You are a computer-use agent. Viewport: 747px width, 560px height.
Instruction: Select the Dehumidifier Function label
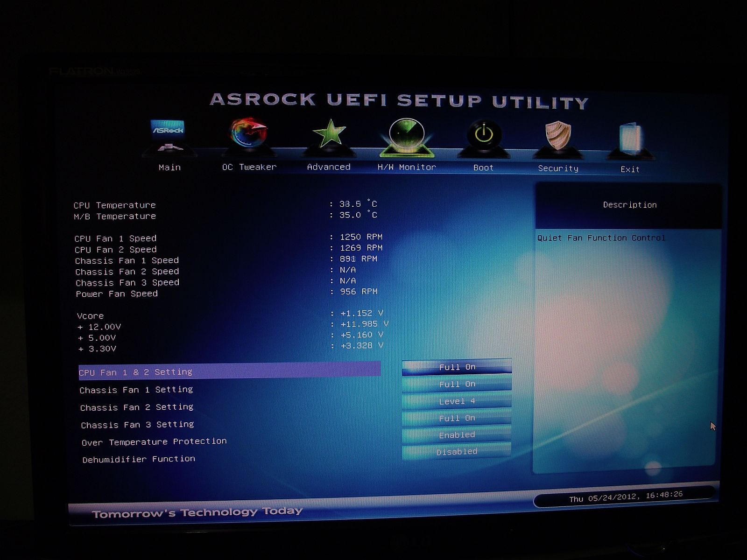[x=139, y=459]
